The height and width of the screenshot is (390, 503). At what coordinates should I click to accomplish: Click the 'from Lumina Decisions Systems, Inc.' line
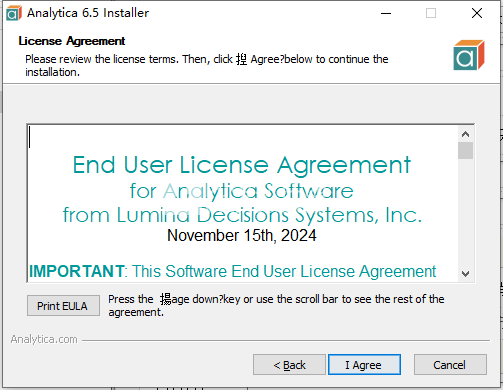(242, 215)
